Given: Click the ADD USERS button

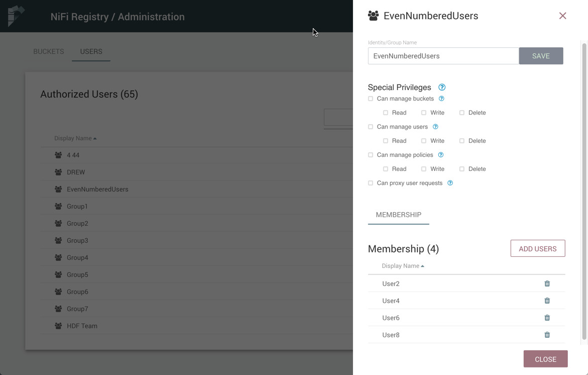Looking at the screenshot, I should (x=538, y=248).
